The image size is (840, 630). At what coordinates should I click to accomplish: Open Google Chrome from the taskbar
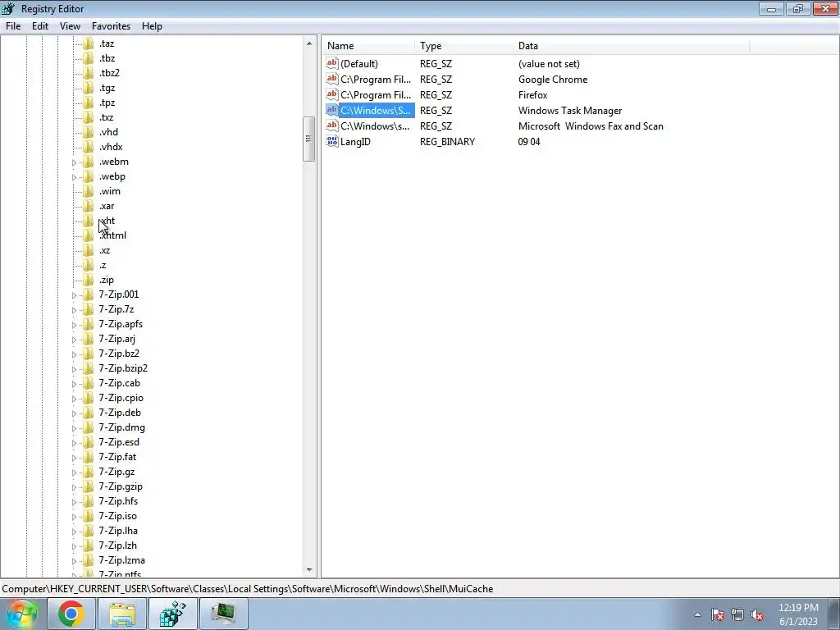point(71,614)
